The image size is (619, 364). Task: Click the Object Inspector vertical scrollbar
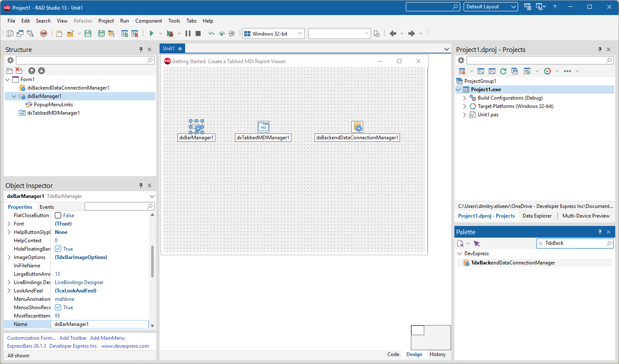point(152,261)
